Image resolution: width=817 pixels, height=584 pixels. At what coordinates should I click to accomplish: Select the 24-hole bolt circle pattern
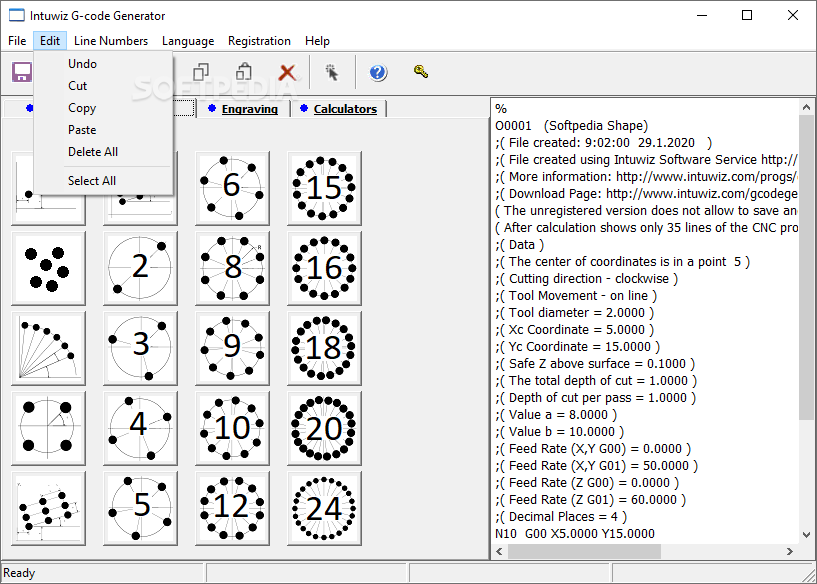coord(324,508)
